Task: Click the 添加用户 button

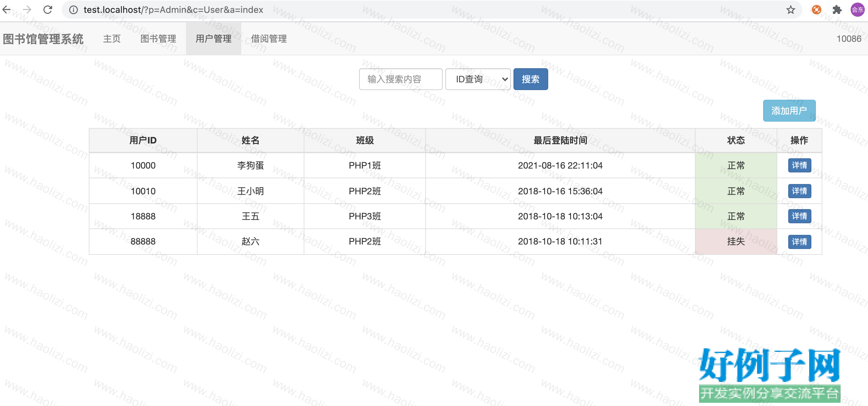Action: 789,111
